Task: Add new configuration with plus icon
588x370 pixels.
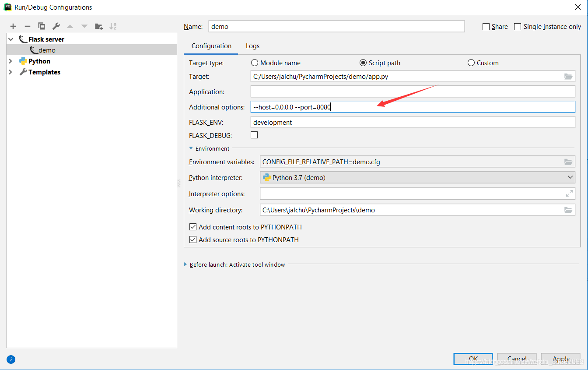Action: [13, 26]
